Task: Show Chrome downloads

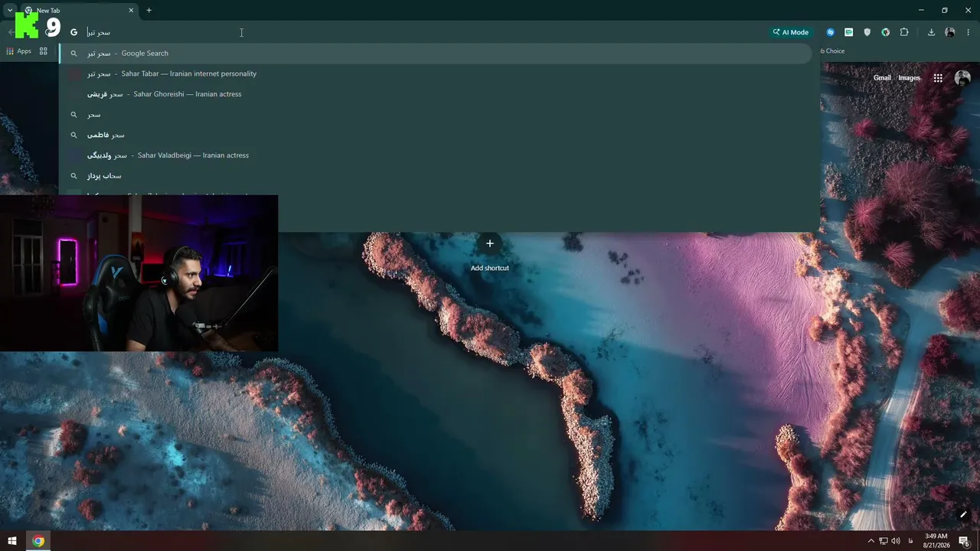Action: pyautogui.click(x=931, y=32)
